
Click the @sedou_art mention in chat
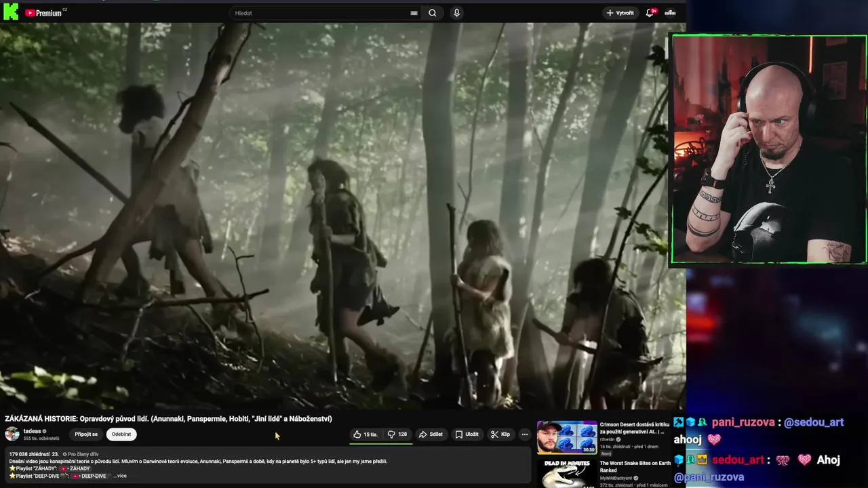[814, 422]
